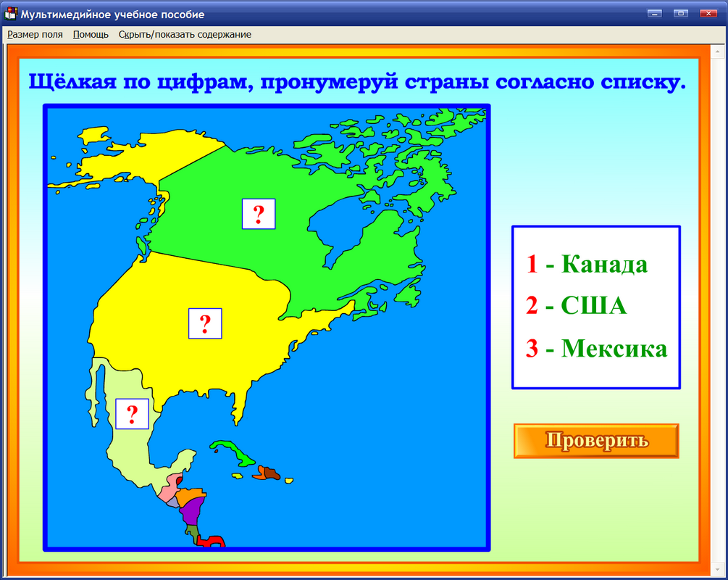728x580 pixels.
Task: Click the app icon in title bar
Action: pyautogui.click(x=10, y=14)
